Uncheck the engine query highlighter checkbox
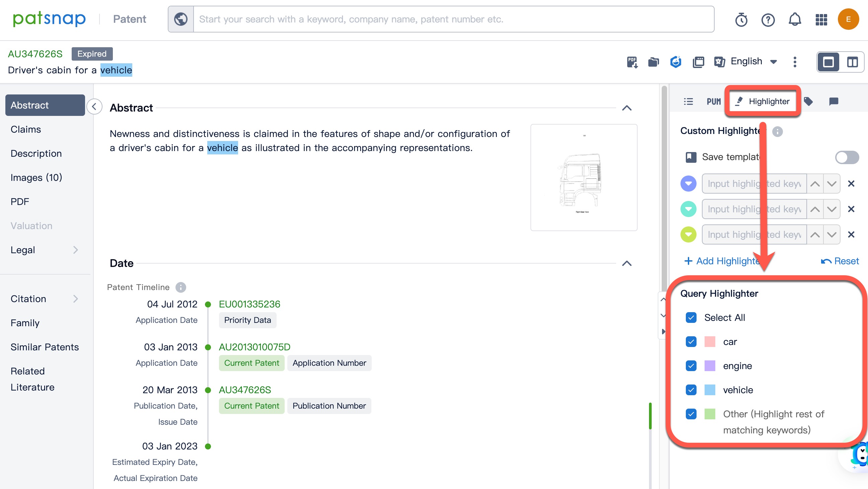This screenshot has height=489, width=868. [x=691, y=366]
